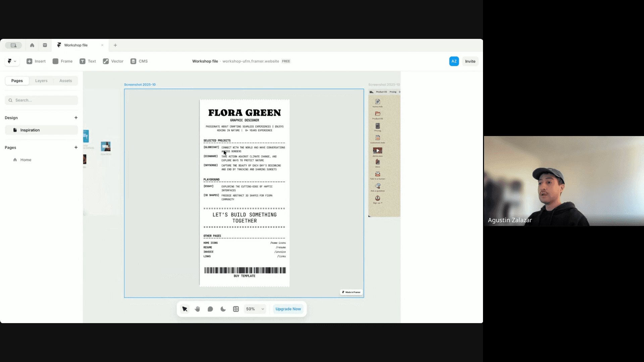Add a new page with the Pages plus
644x362 pixels.
(76, 147)
